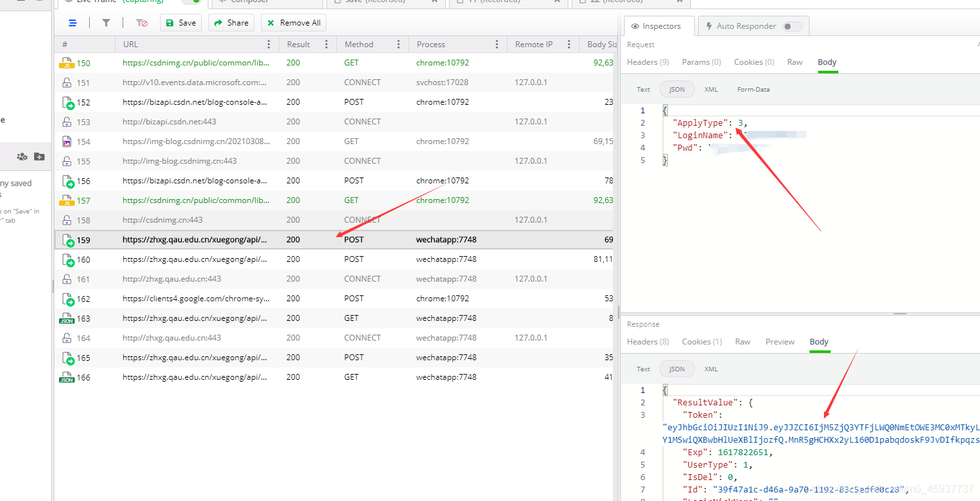Click the lock icon of session 153

pyautogui.click(x=67, y=122)
